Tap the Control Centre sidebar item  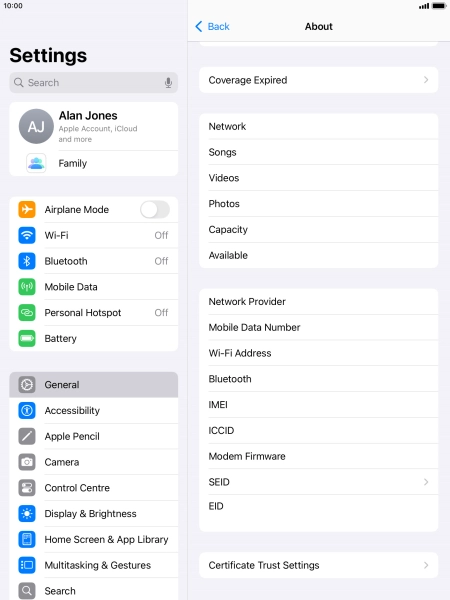pyautogui.click(x=94, y=488)
